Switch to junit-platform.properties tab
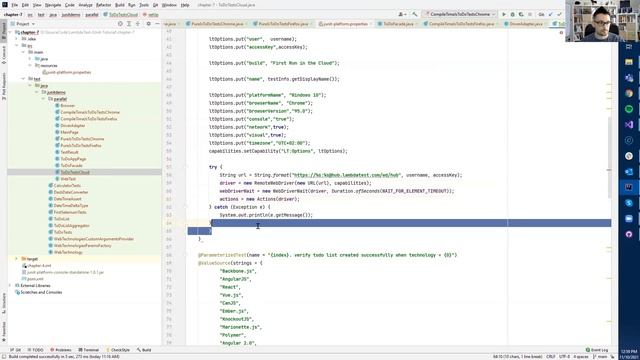Viewport: 640px width, 360px height. pos(345,24)
